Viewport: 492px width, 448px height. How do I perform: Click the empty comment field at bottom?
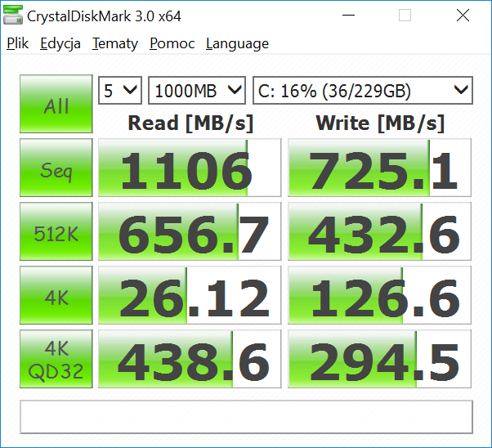(246, 417)
